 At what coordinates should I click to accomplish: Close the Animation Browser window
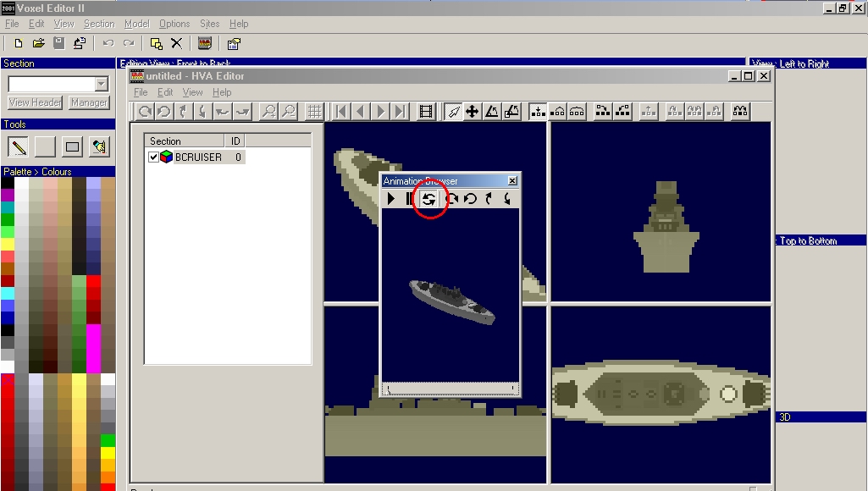512,181
